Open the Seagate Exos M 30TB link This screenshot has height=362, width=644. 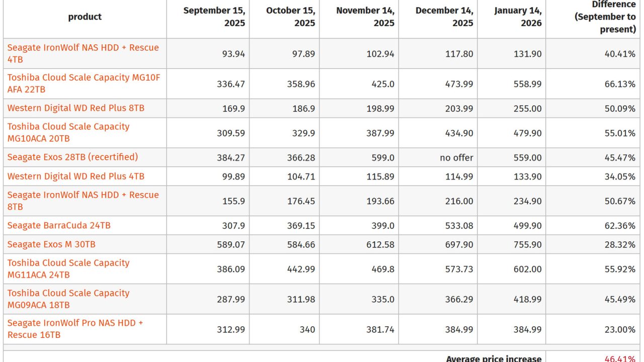point(51,244)
